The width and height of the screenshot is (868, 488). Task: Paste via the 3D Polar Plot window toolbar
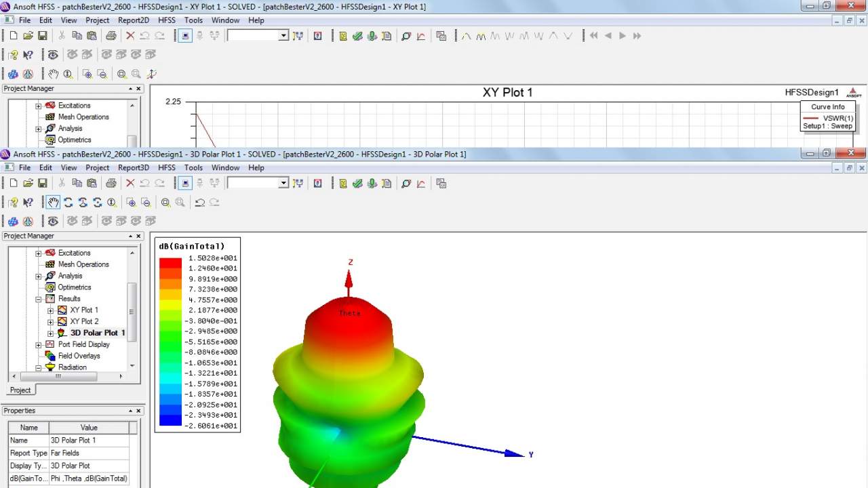click(x=92, y=183)
